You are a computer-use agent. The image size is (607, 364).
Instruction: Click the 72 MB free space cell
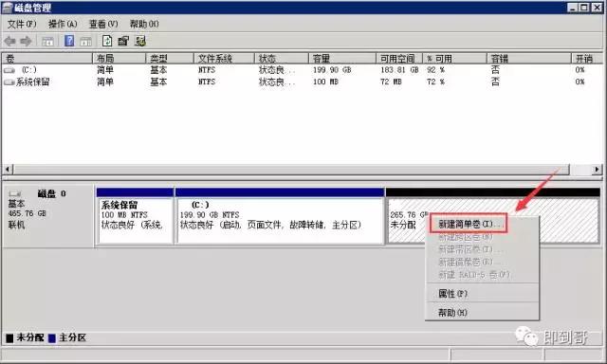(x=391, y=82)
